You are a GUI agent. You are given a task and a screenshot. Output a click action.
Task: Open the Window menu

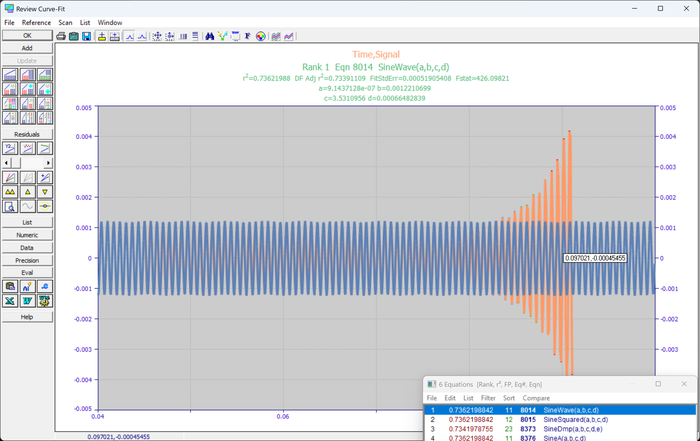[x=110, y=22]
